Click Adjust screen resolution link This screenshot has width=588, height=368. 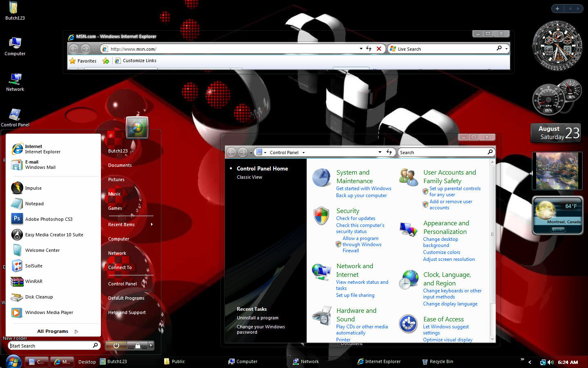pyautogui.click(x=449, y=259)
